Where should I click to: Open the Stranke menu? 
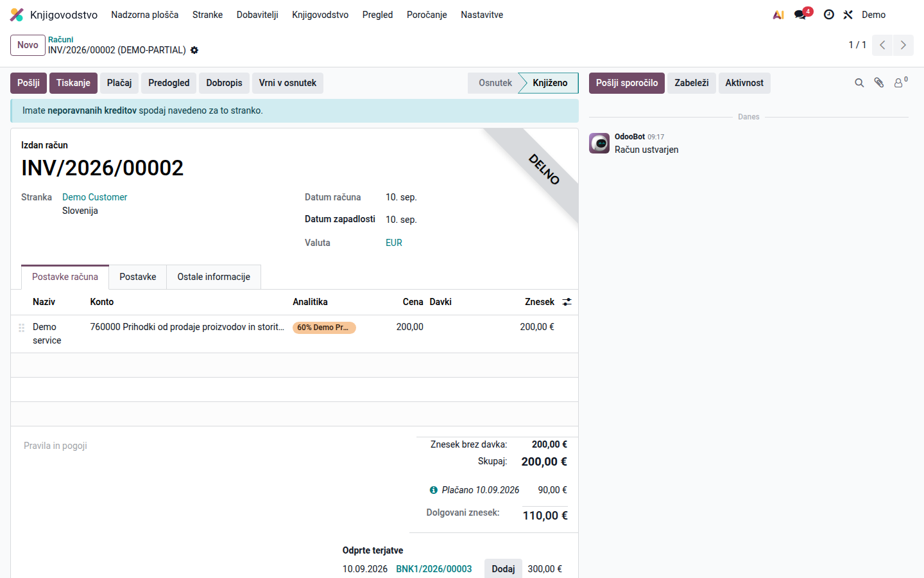tap(208, 15)
